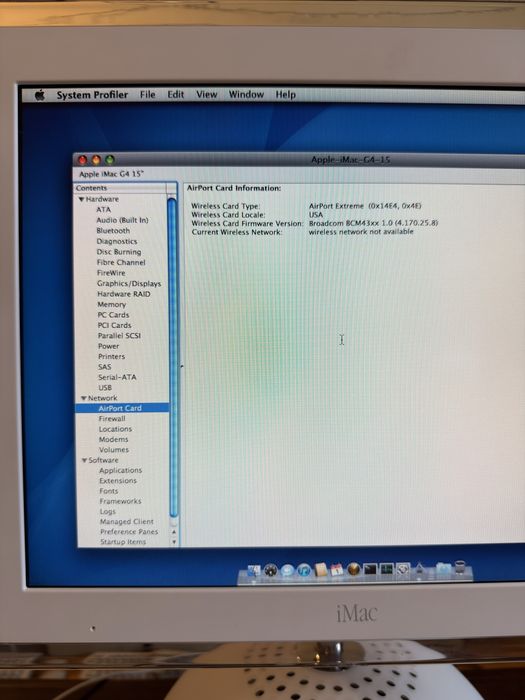The width and height of the screenshot is (525, 700).
Task: Select PCI Cards item
Action: (x=114, y=325)
